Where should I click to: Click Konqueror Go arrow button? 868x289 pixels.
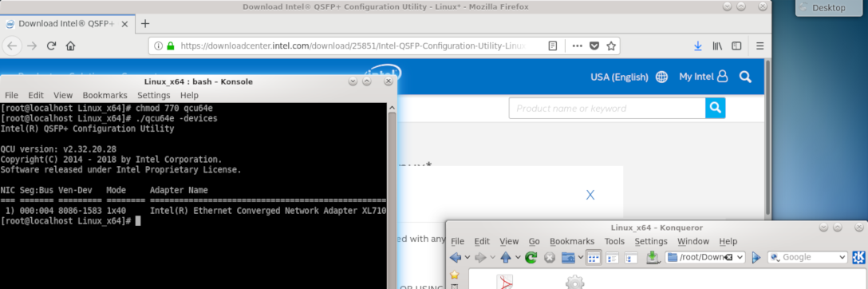click(756, 257)
